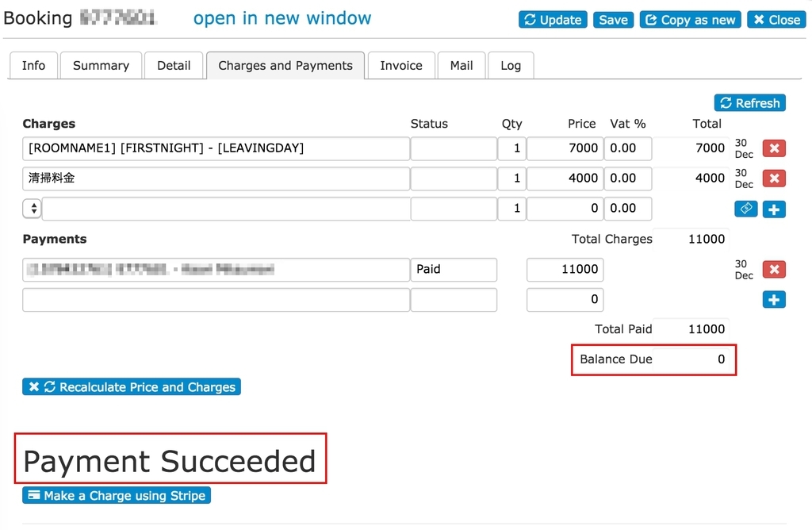Add new payment with plus icon
The height and width of the screenshot is (530, 812).
click(x=774, y=299)
